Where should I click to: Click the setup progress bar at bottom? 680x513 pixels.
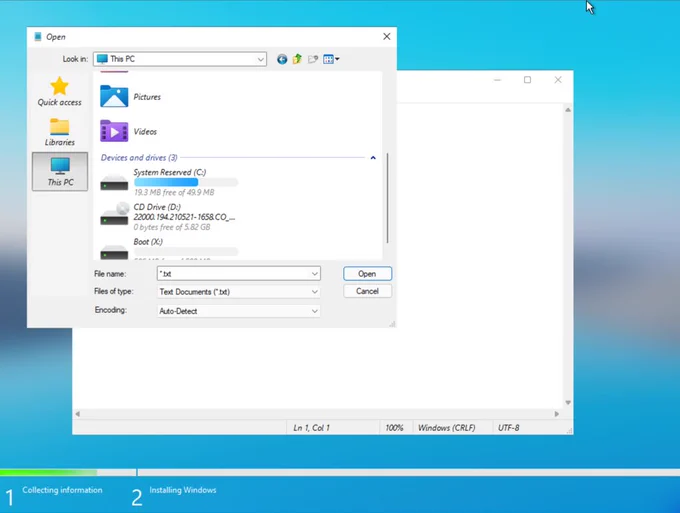(x=340, y=472)
